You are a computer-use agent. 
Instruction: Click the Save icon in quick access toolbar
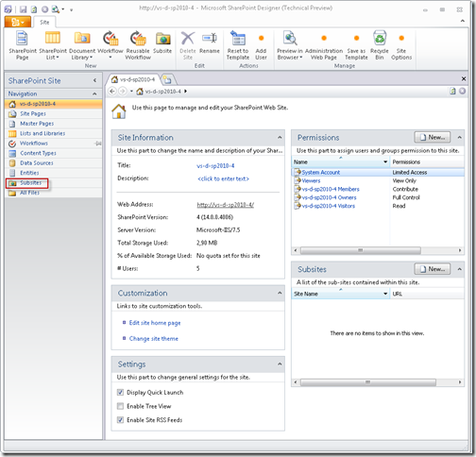point(23,9)
